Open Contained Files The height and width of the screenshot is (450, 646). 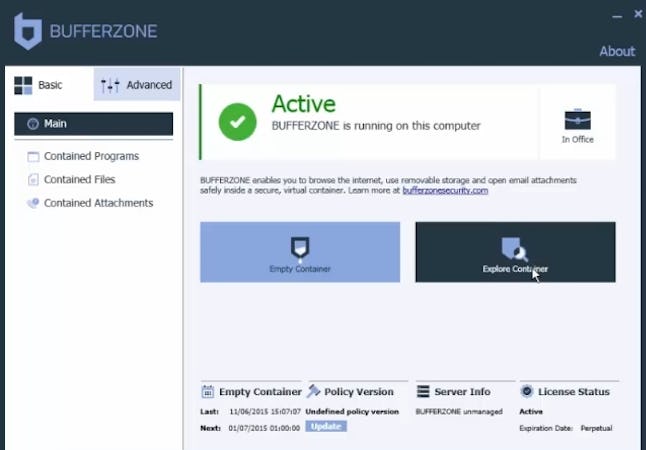[x=80, y=179]
